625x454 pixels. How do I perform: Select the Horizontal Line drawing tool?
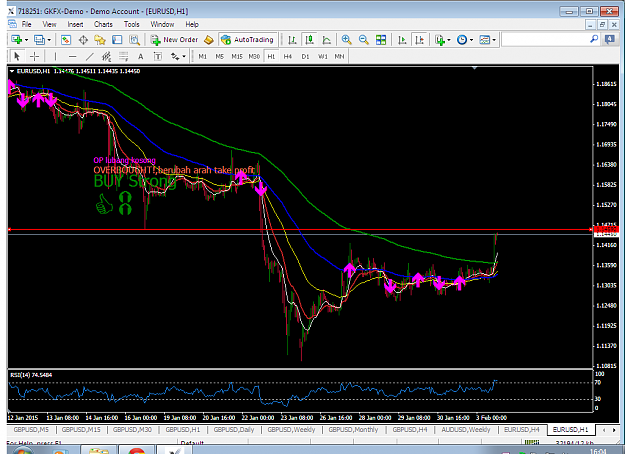(x=72, y=57)
